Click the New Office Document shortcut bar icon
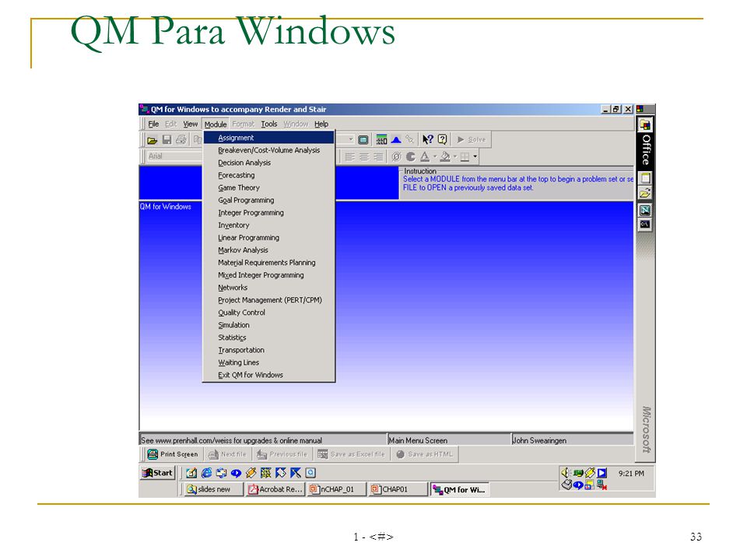747x560 pixels. point(645,178)
